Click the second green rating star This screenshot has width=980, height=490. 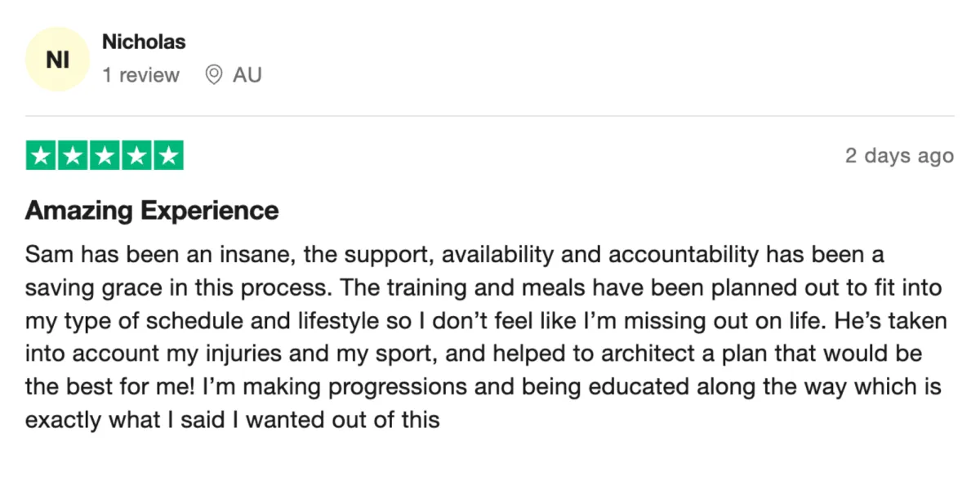tap(73, 155)
